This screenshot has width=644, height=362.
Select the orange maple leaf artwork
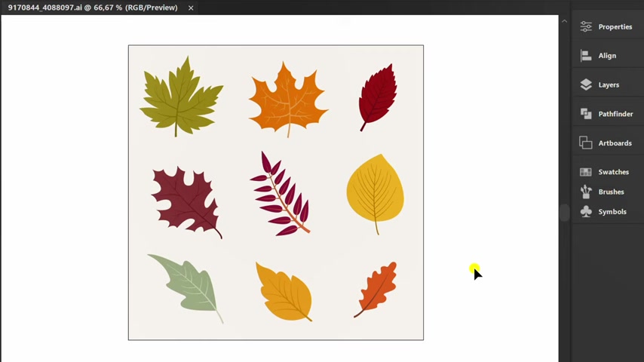click(288, 100)
